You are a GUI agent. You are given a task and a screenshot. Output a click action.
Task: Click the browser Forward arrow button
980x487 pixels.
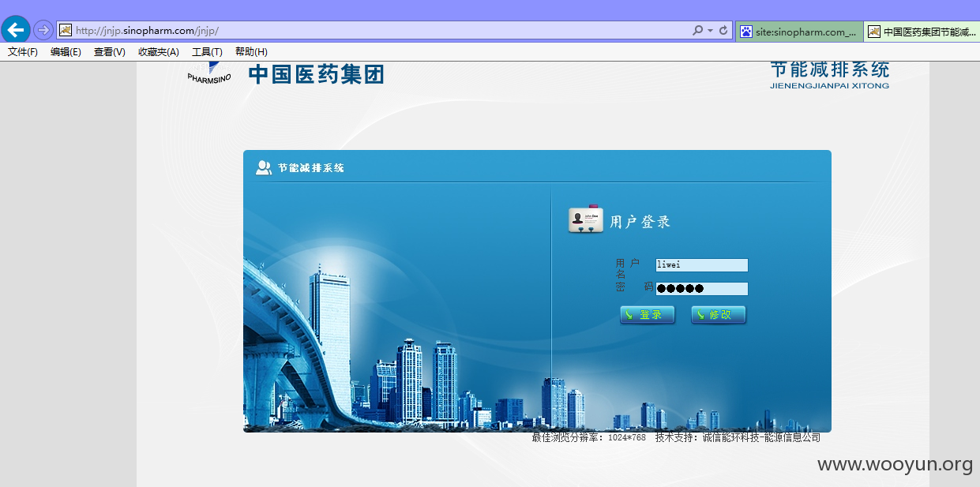click(43, 30)
